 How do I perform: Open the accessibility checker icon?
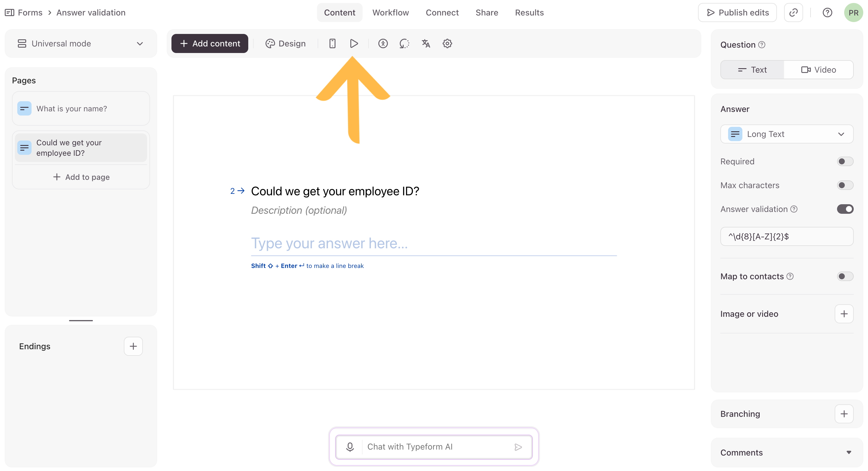[x=383, y=43]
